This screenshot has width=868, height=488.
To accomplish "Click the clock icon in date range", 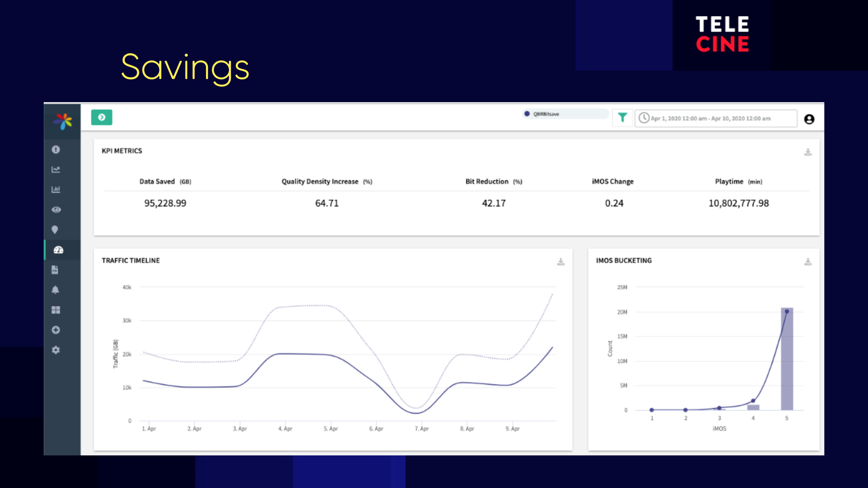I will pyautogui.click(x=644, y=118).
